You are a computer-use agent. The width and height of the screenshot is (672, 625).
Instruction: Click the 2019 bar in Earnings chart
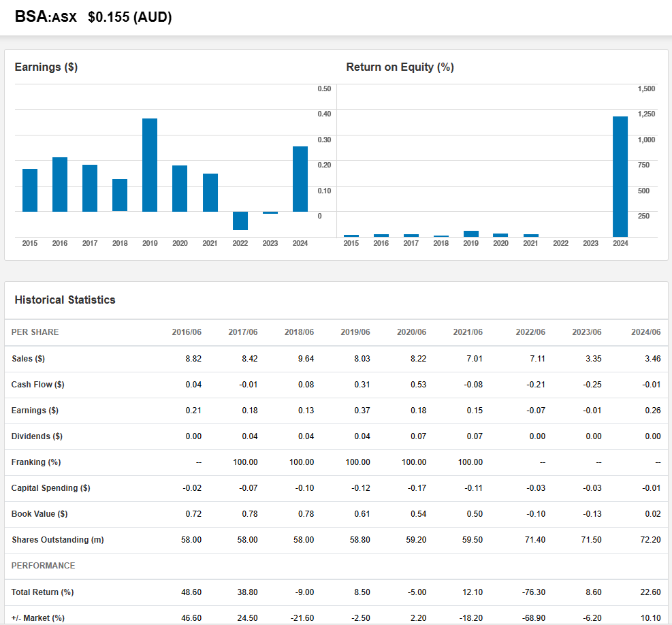[x=150, y=165]
